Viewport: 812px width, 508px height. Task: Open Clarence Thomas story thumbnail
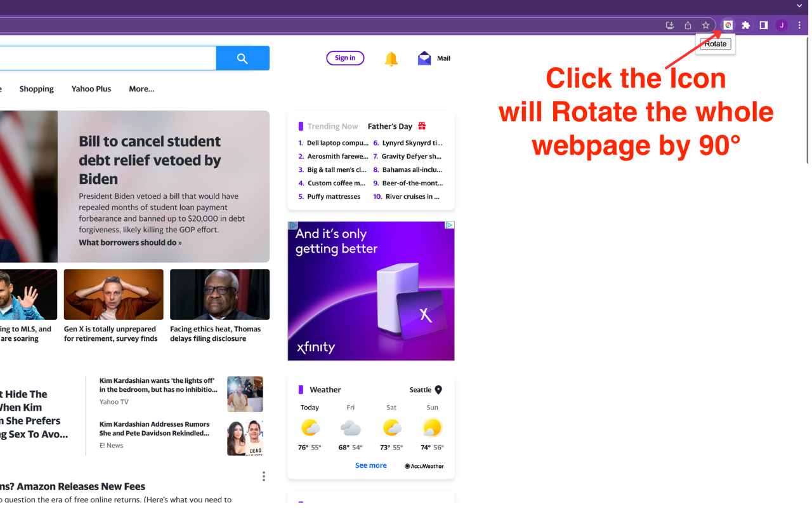point(219,295)
